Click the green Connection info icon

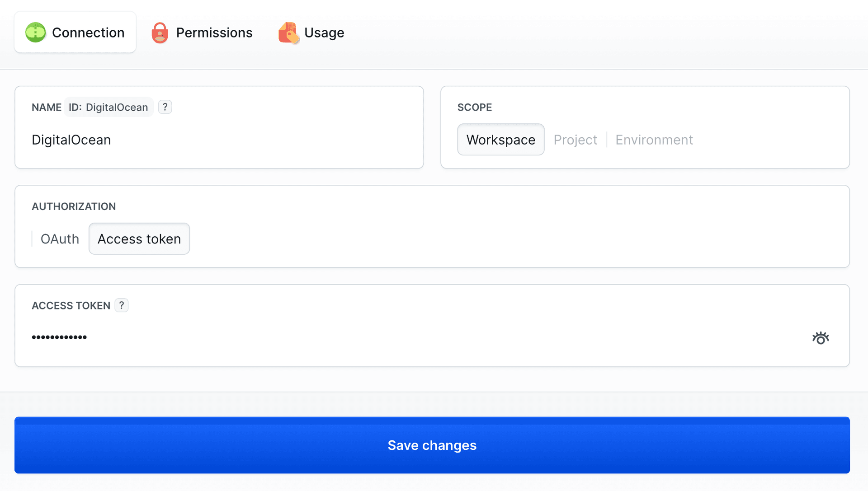point(35,32)
